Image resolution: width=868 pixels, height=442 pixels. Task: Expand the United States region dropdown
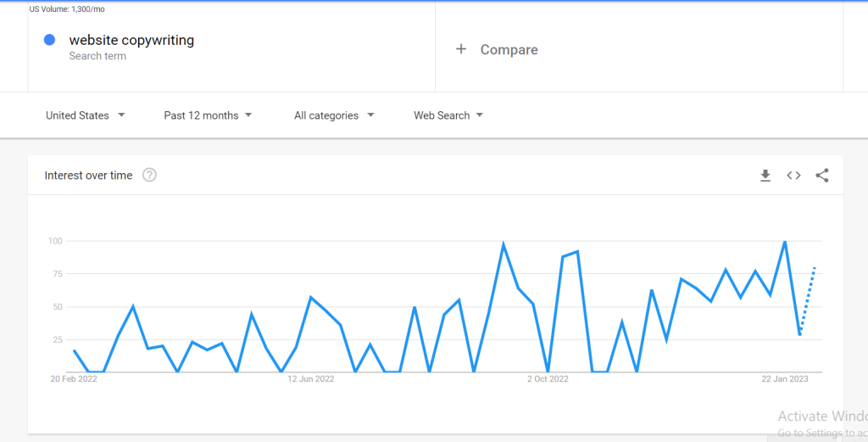(86, 115)
